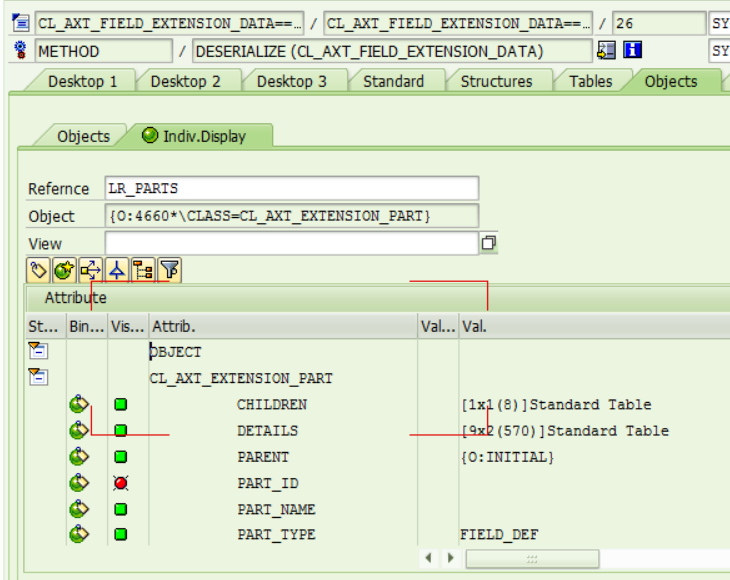Click the green globe star toolbar icon
This screenshot has height=580, width=730.
click(x=64, y=270)
